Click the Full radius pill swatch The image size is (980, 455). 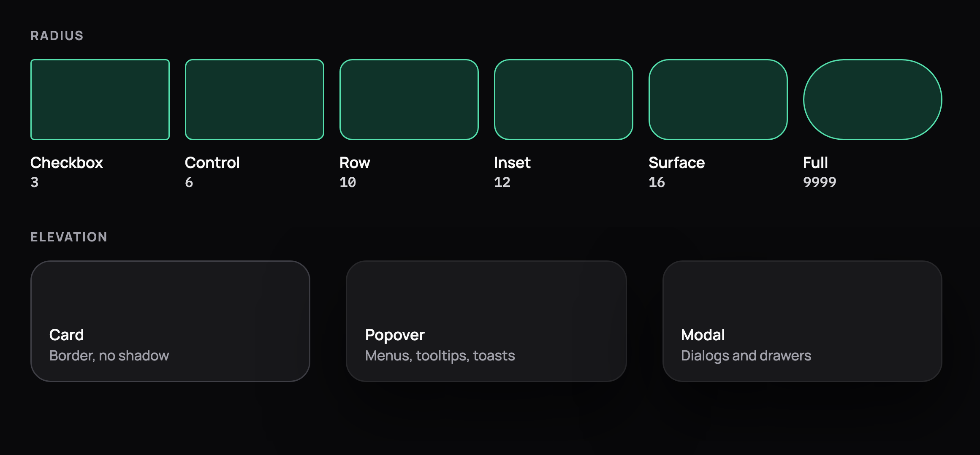click(873, 100)
